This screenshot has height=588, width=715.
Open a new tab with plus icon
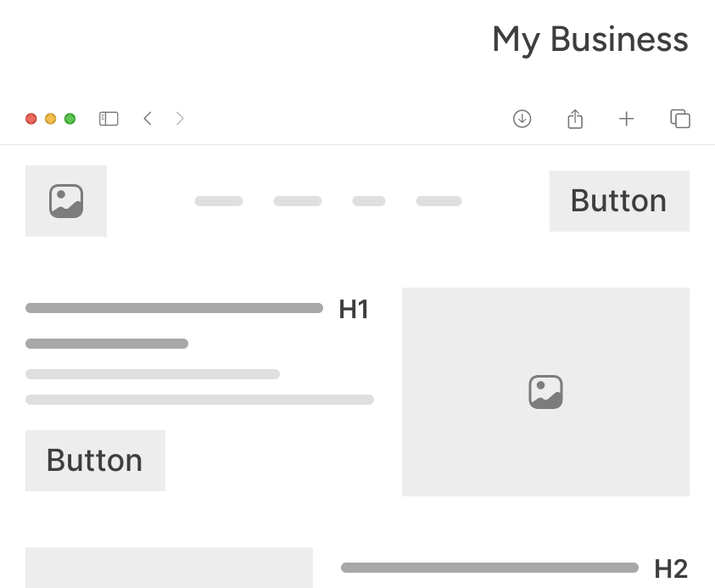[626, 119]
